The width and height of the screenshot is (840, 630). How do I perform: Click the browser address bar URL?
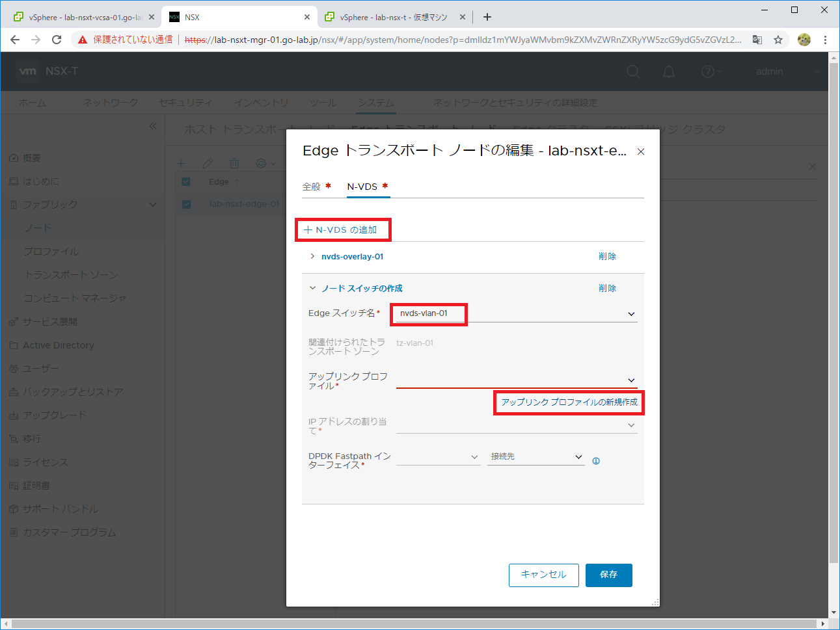tap(463, 40)
